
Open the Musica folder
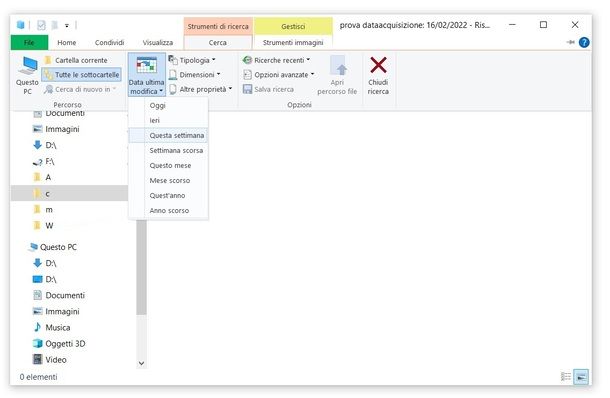[x=52, y=328]
